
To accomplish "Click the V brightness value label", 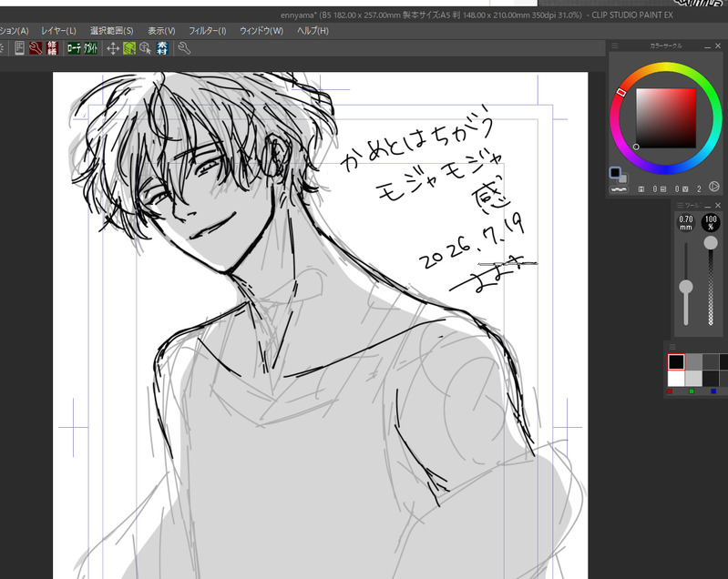I will (685, 188).
